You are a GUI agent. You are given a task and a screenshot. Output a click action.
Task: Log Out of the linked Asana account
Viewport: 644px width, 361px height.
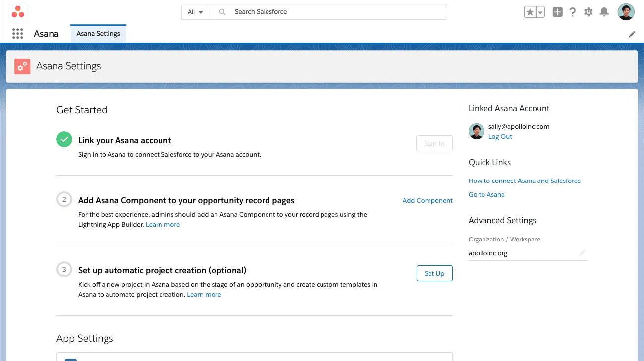coord(500,136)
